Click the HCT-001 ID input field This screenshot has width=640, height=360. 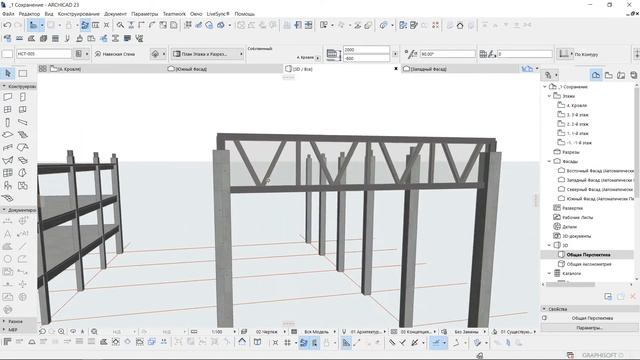point(44,54)
